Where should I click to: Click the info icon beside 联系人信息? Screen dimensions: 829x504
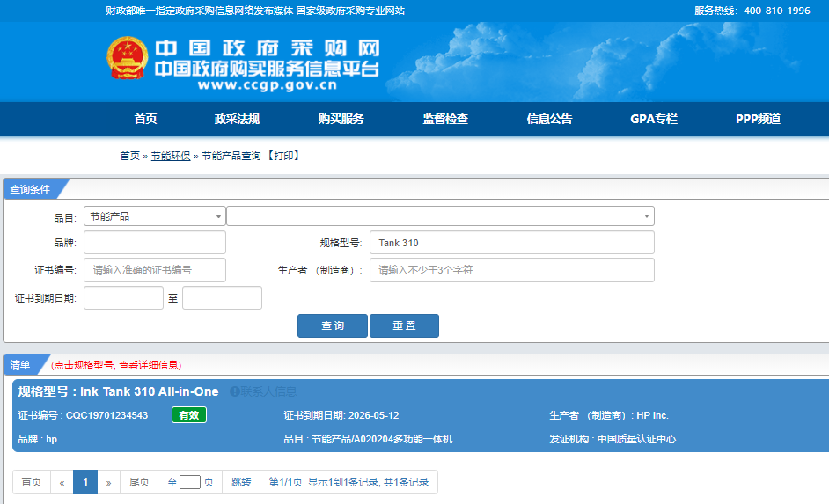click(235, 391)
